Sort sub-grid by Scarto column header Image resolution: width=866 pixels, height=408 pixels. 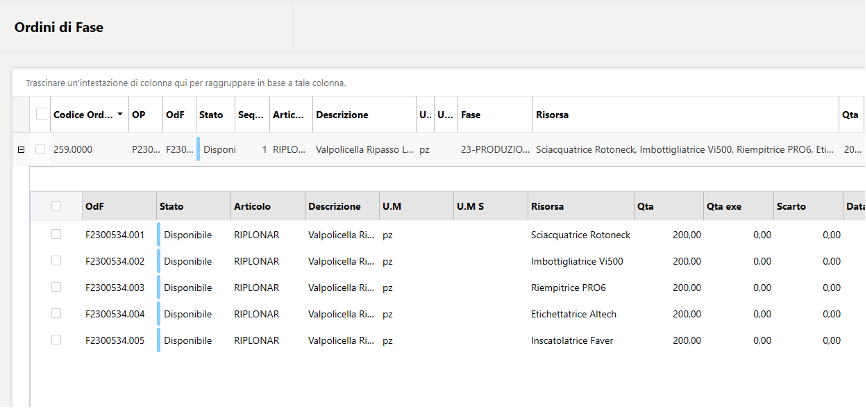pyautogui.click(x=791, y=206)
